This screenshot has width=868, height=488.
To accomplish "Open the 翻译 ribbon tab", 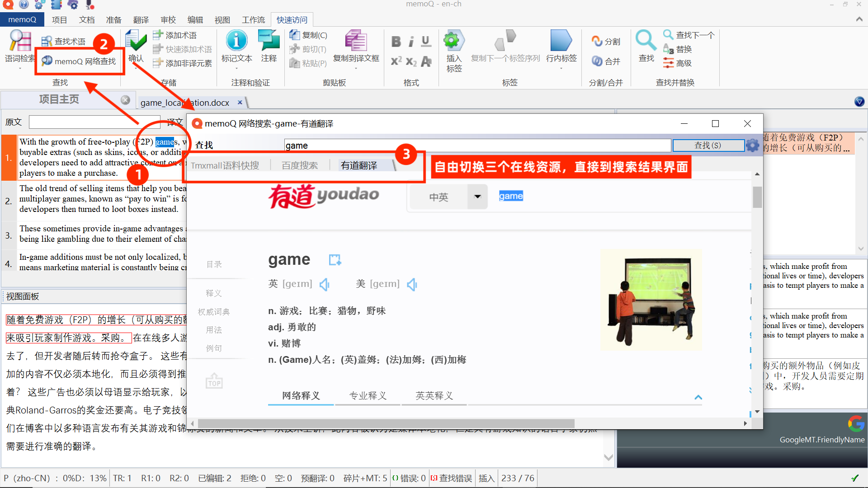I will click(x=141, y=20).
